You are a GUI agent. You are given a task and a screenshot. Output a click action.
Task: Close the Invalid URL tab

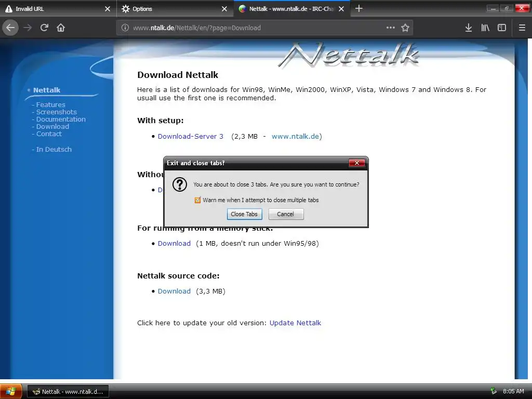pyautogui.click(x=107, y=9)
